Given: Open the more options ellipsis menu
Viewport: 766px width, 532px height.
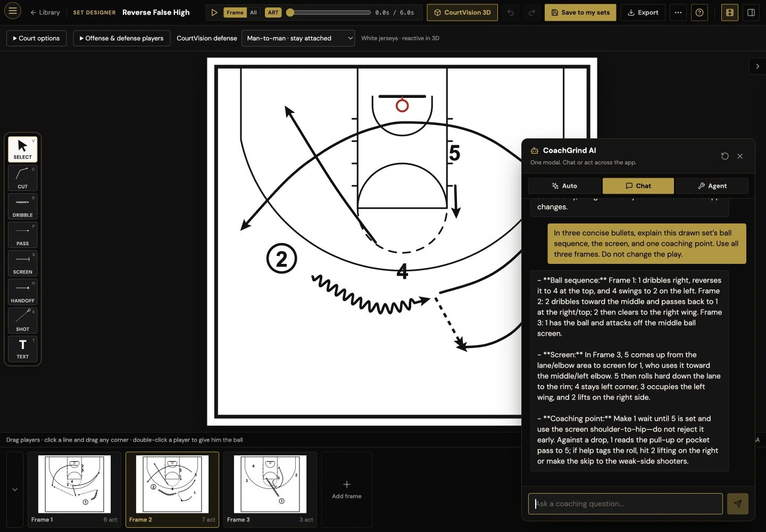Looking at the screenshot, I should (x=678, y=12).
